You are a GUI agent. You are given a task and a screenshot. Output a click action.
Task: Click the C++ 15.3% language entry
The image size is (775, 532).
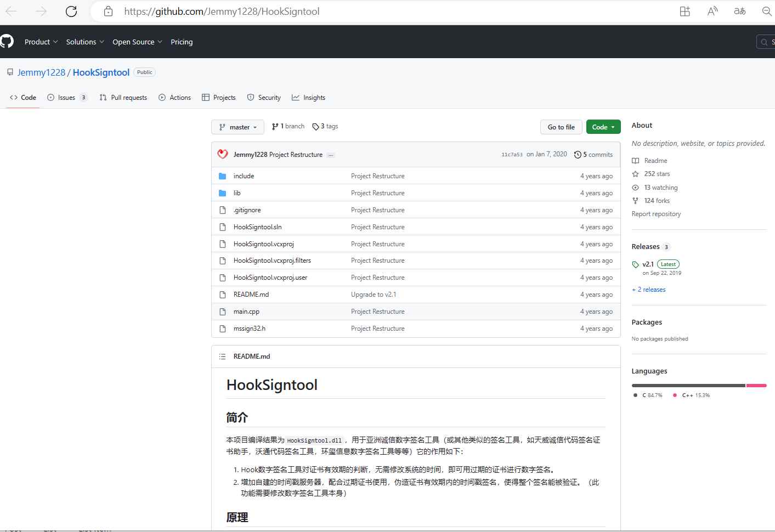[x=691, y=395]
